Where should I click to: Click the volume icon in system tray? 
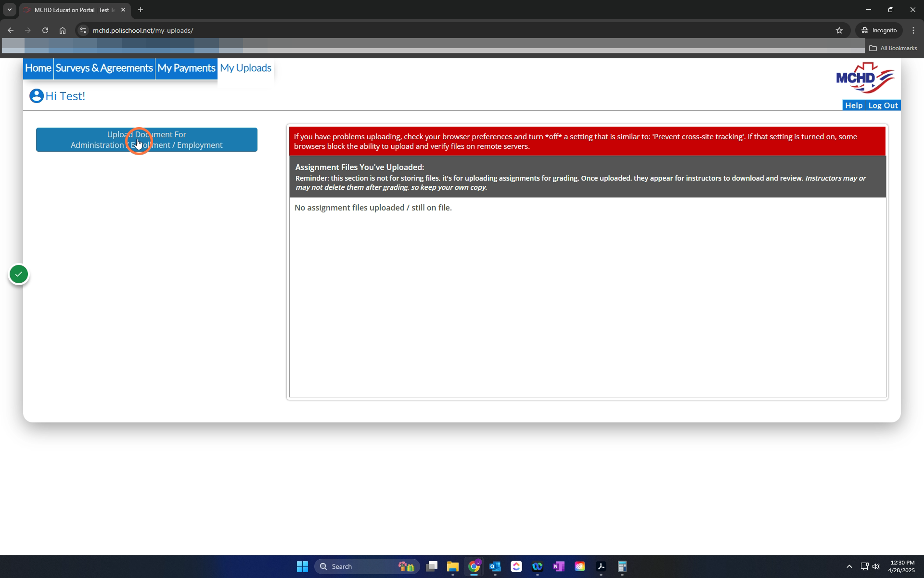point(876,566)
